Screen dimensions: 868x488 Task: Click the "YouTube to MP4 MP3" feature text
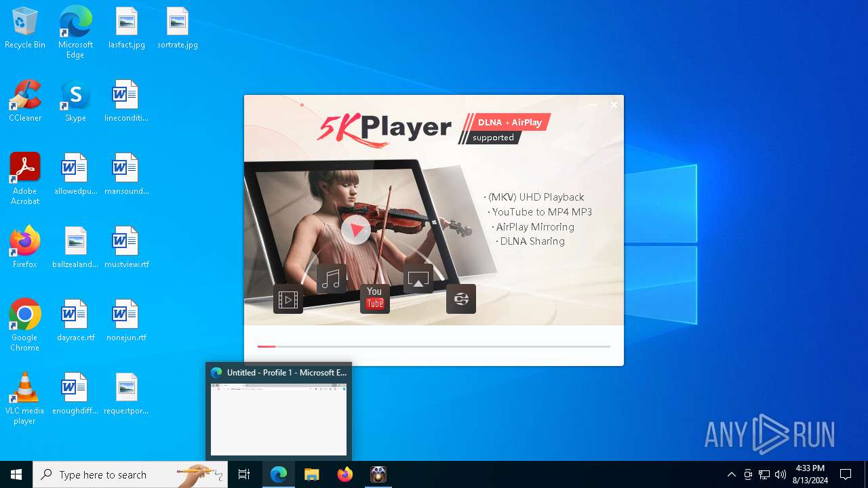tap(540, 212)
